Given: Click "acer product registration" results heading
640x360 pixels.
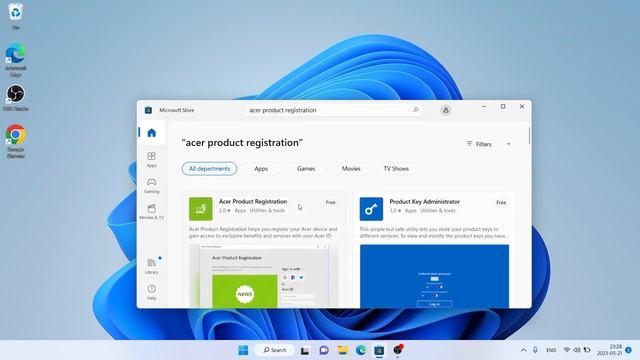Looking at the screenshot, I should tap(242, 143).
